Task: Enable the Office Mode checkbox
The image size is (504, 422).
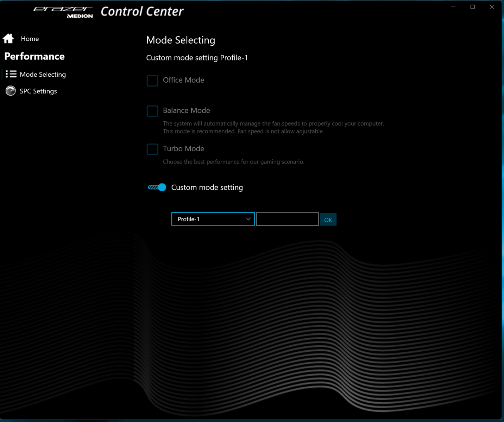Action: point(152,81)
